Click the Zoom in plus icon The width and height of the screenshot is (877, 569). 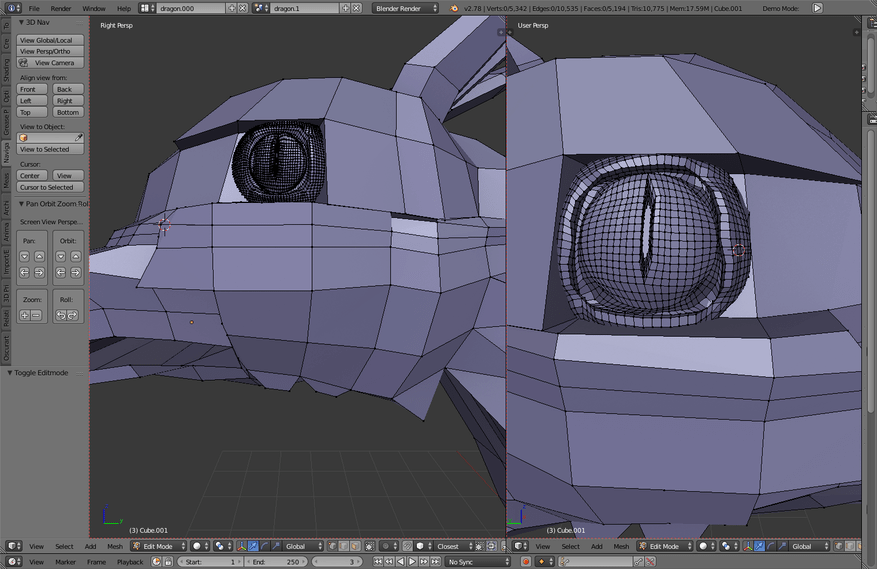25,315
